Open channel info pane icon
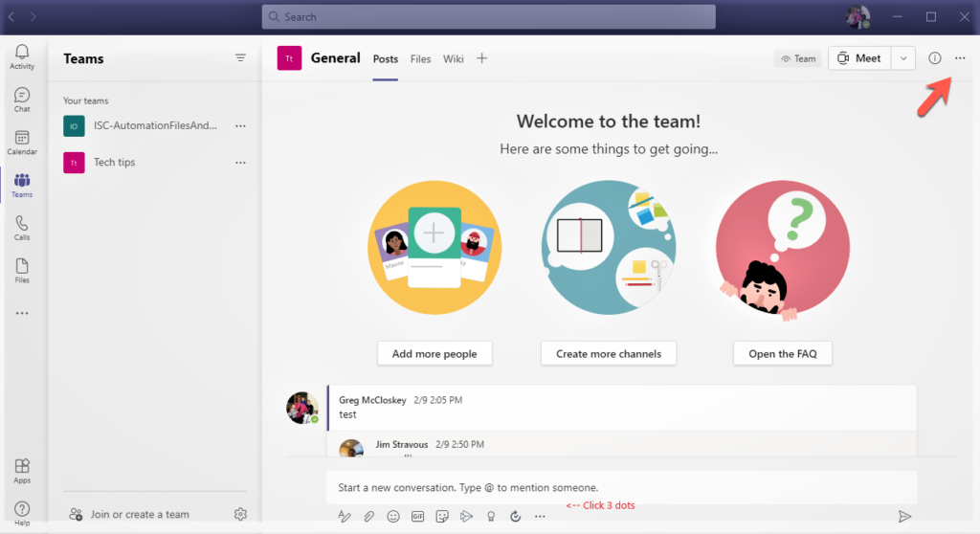This screenshot has width=980, height=534. 934,58
